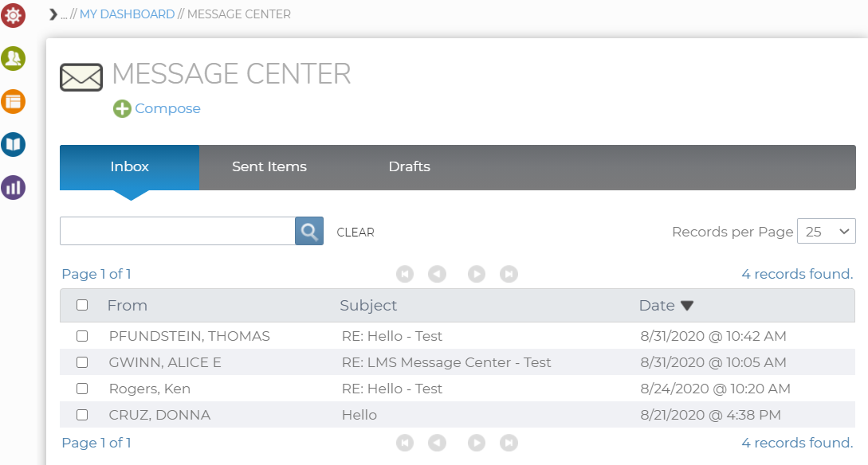Click into the message search text field
Image resolution: width=868 pixels, height=465 pixels.
(177, 231)
